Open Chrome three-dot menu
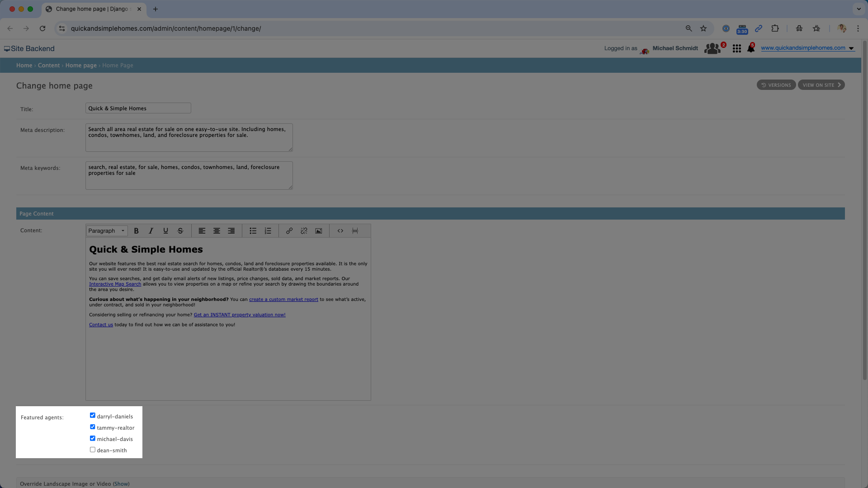Viewport: 868px width, 488px height. click(858, 28)
